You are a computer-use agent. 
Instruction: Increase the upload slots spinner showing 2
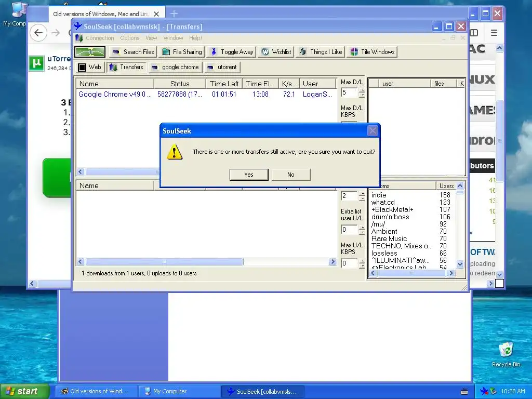pyautogui.click(x=362, y=193)
